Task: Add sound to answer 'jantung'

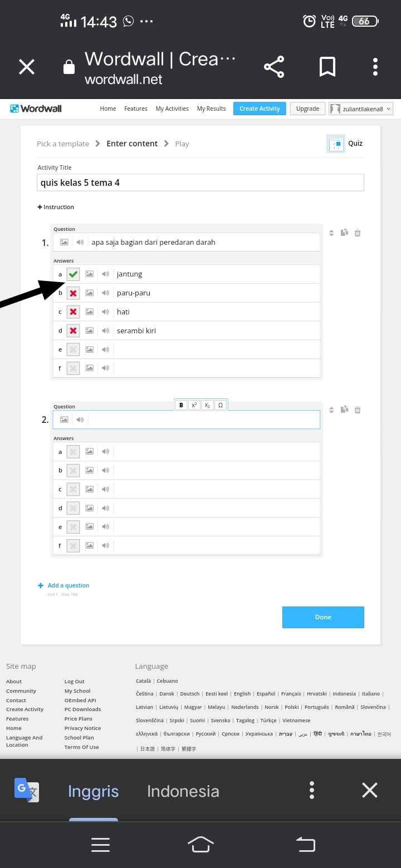Action: pos(105,274)
